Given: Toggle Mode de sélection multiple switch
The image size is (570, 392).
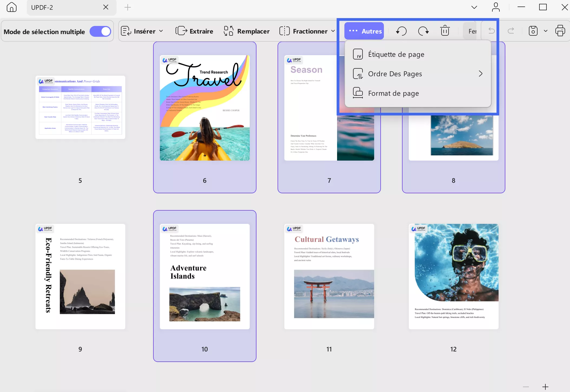Looking at the screenshot, I should coord(100,31).
